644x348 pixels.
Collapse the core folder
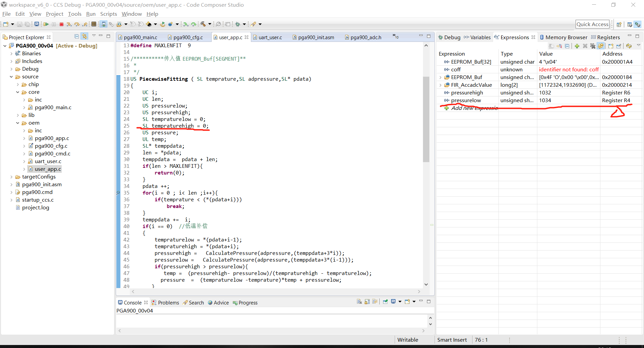(18, 92)
